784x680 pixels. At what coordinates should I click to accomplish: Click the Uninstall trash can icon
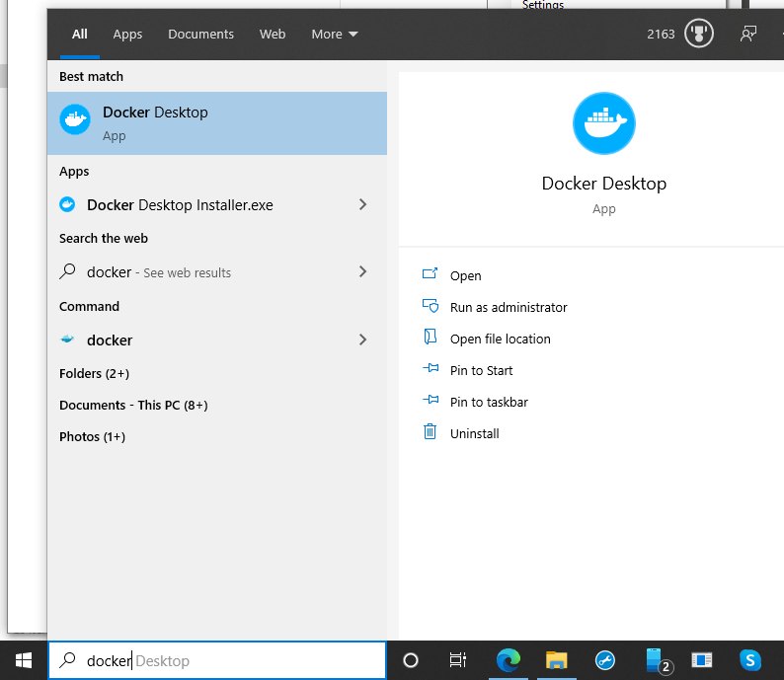tap(430, 431)
